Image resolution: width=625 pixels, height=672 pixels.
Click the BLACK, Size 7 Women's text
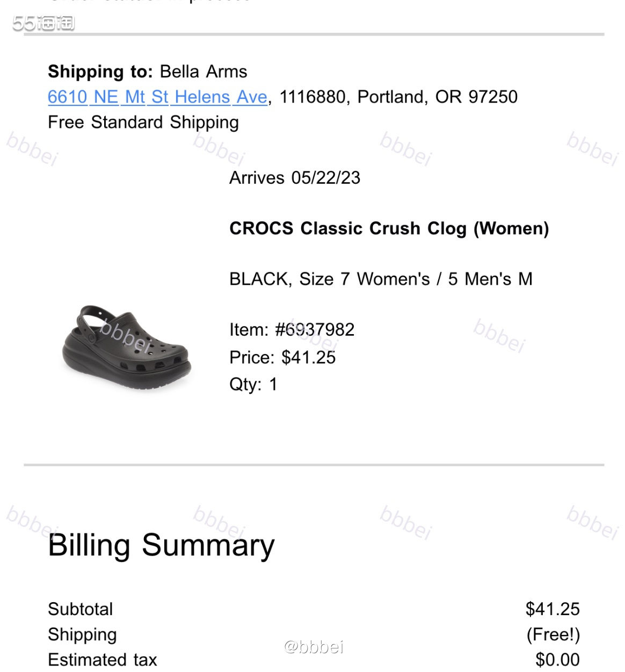330,279
